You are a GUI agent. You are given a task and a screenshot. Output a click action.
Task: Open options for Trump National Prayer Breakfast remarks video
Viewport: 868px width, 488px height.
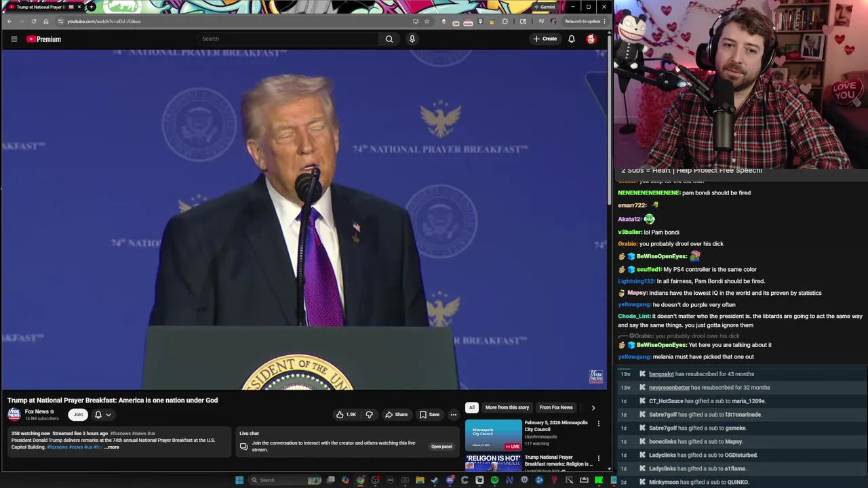coord(599,458)
